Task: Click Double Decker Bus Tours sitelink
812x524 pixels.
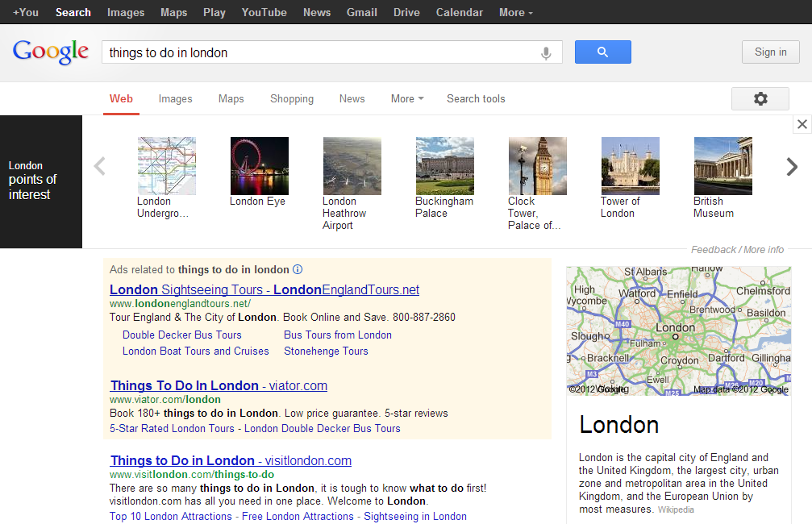Action: click(x=181, y=335)
